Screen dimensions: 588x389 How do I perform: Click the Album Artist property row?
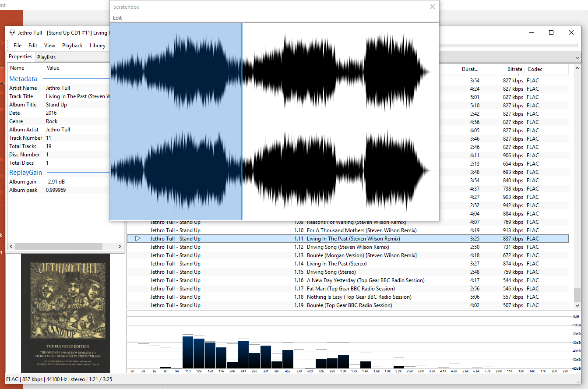click(x=59, y=130)
